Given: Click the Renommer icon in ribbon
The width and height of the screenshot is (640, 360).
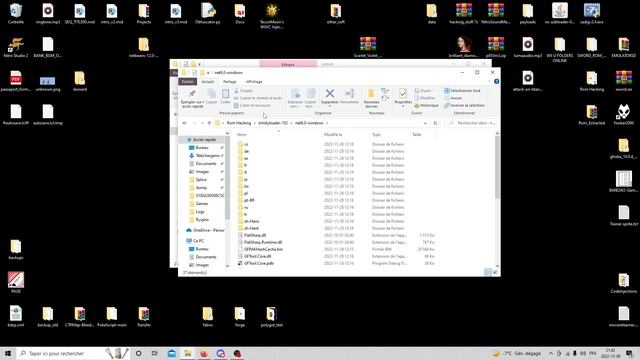Looking at the screenshot, I should click(x=349, y=93).
